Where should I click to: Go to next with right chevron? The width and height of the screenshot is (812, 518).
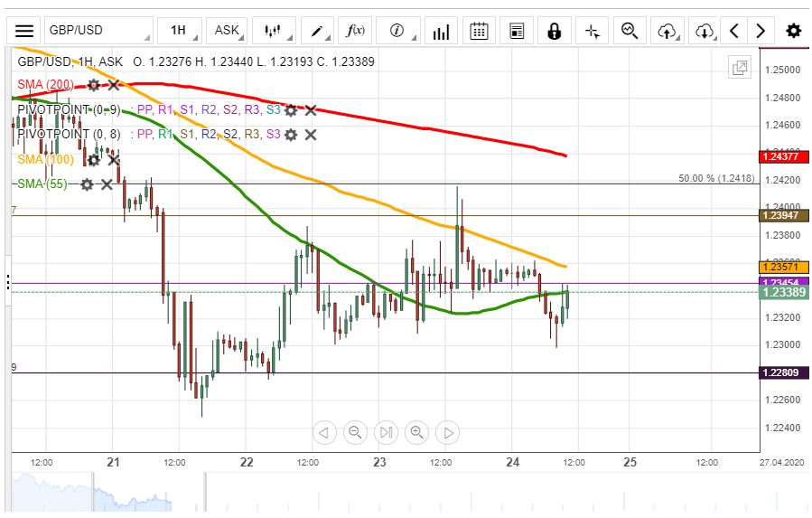761,31
